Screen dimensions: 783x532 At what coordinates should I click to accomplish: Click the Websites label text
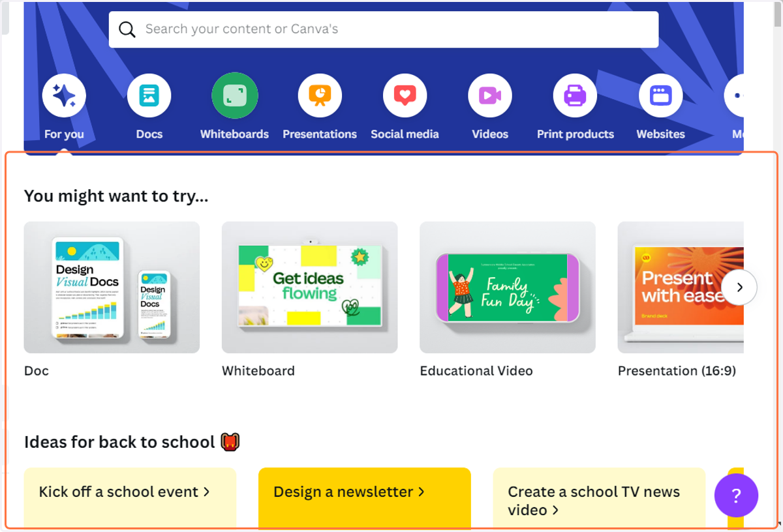click(660, 134)
